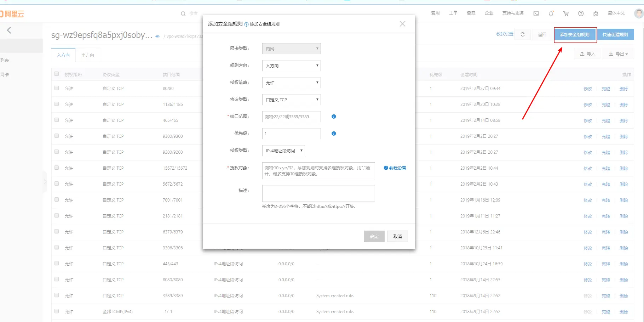
Task: Refresh the rule list with circular arrow icon
Action: click(523, 34)
